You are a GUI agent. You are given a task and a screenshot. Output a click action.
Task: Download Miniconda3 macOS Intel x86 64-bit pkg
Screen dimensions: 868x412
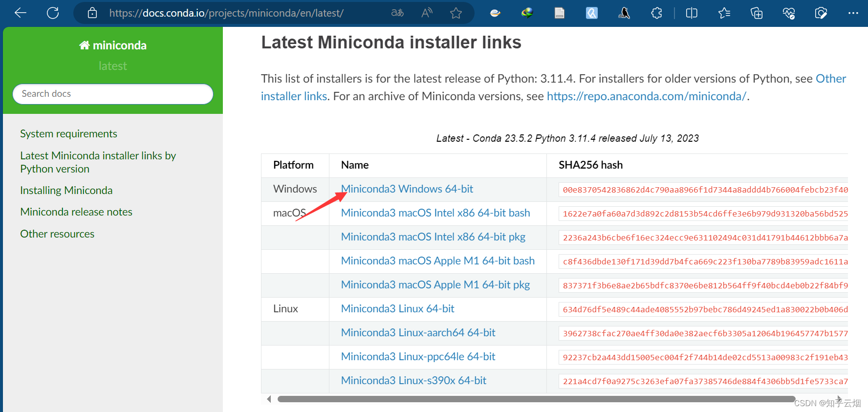[433, 237]
